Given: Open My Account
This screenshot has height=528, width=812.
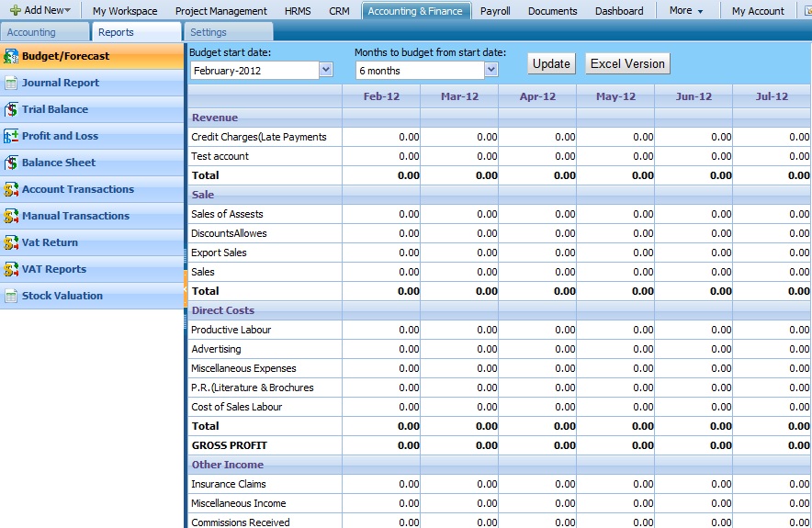Looking at the screenshot, I should point(758,11).
